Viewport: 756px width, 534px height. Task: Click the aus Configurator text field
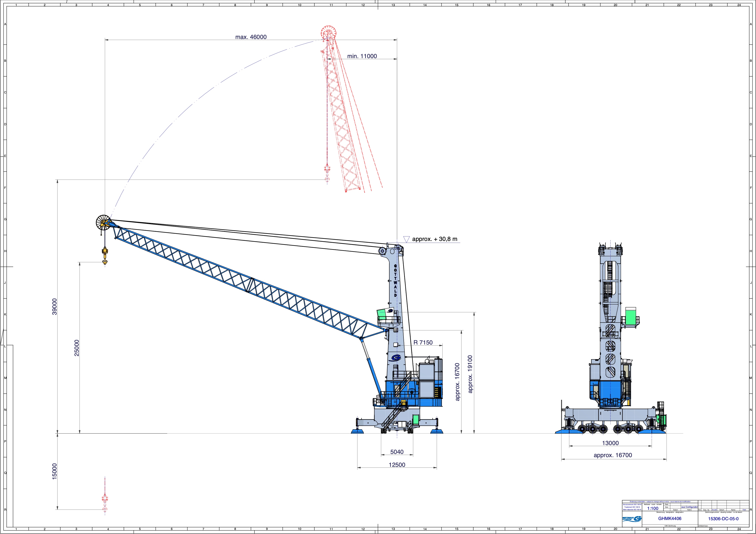click(x=689, y=507)
